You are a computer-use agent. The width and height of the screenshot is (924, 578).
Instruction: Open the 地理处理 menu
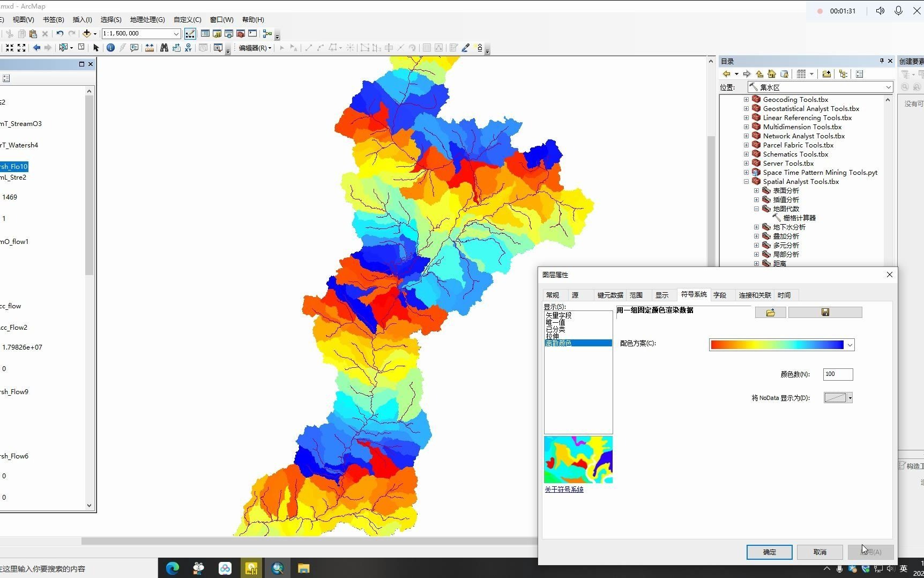pos(147,19)
